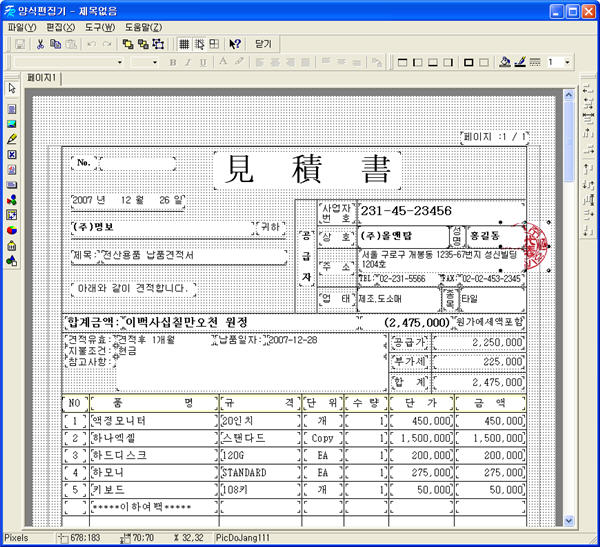Open the 도움말(Z) menu

(x=143, y=27)
